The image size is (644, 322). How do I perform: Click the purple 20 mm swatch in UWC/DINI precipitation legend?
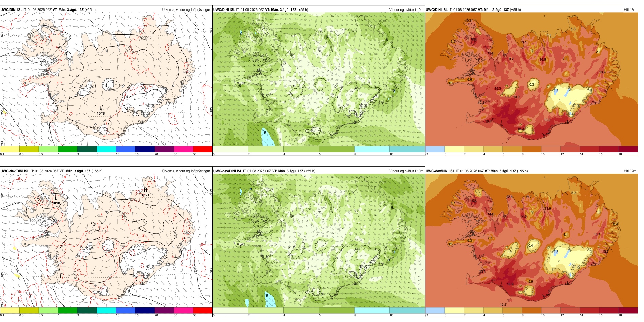tap(164, 149)
